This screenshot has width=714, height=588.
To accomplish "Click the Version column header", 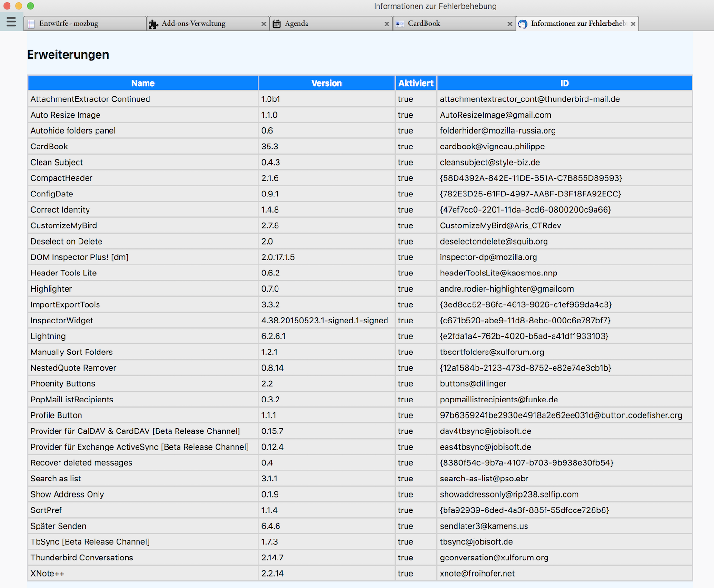I will [x=327, y=83].
